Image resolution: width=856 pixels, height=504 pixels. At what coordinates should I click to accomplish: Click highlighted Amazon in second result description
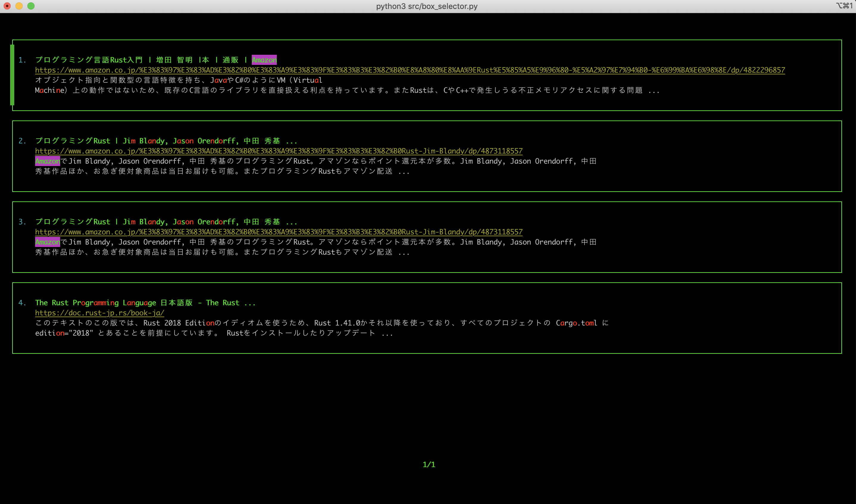coord(48,161)
